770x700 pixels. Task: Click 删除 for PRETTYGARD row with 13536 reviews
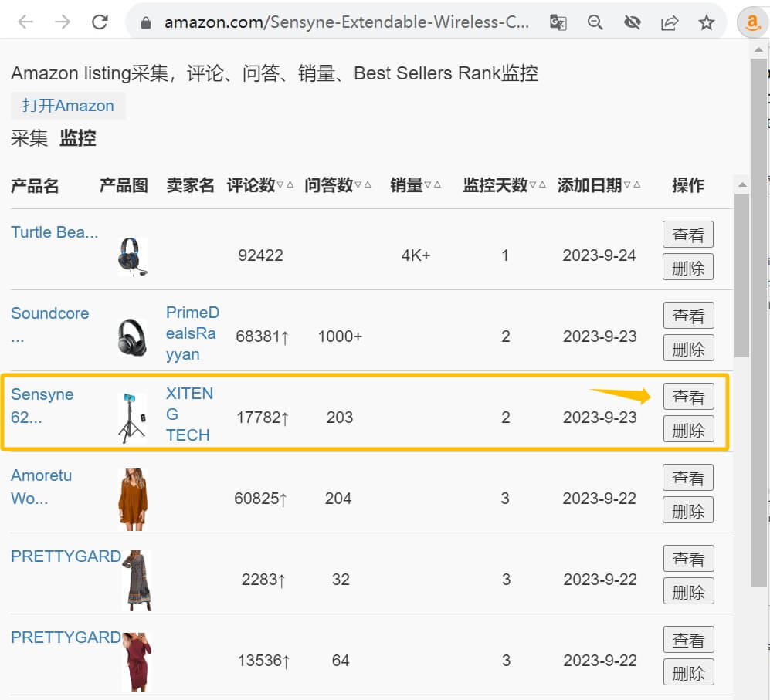click(x=688, y=672)
